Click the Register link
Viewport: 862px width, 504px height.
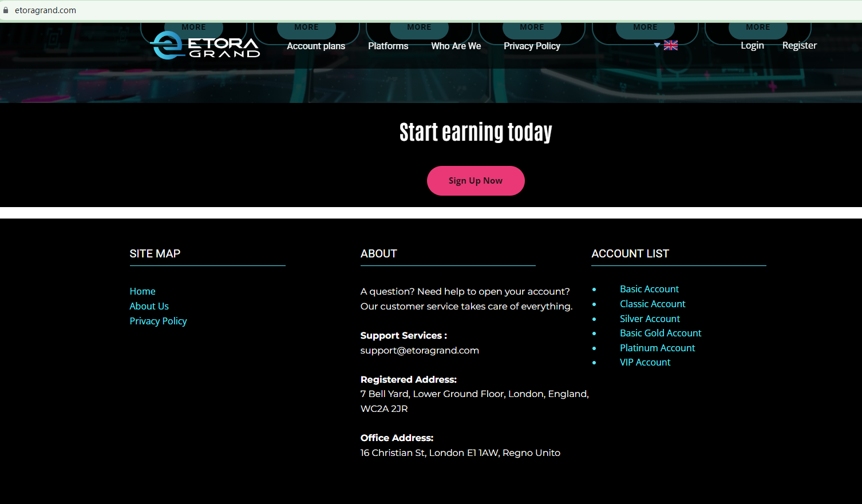coord(799,45)
